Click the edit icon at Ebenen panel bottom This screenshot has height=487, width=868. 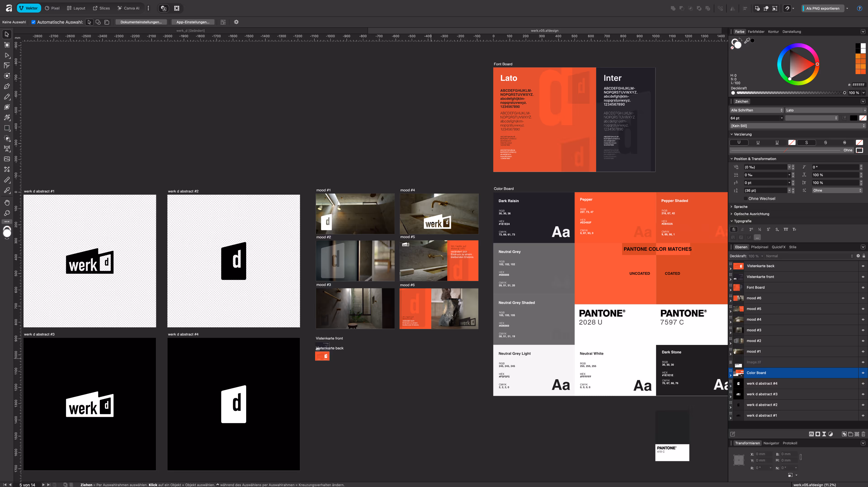pos(733,434)
